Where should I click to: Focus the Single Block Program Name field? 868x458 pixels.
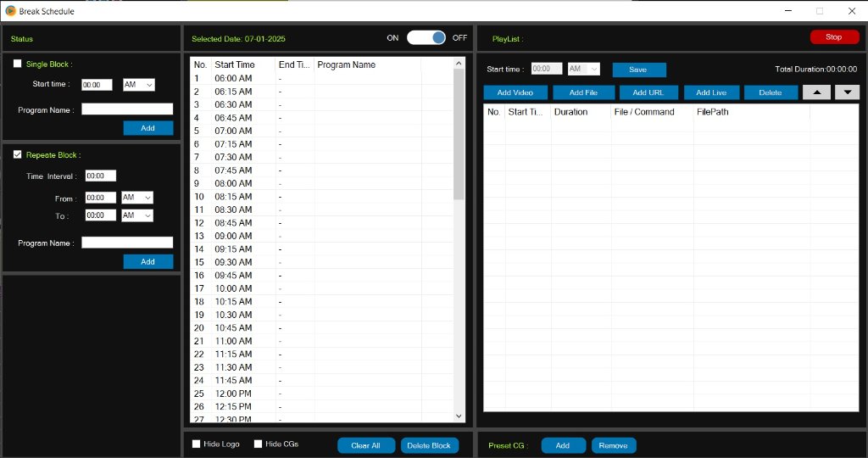click(x=127, y=109)
